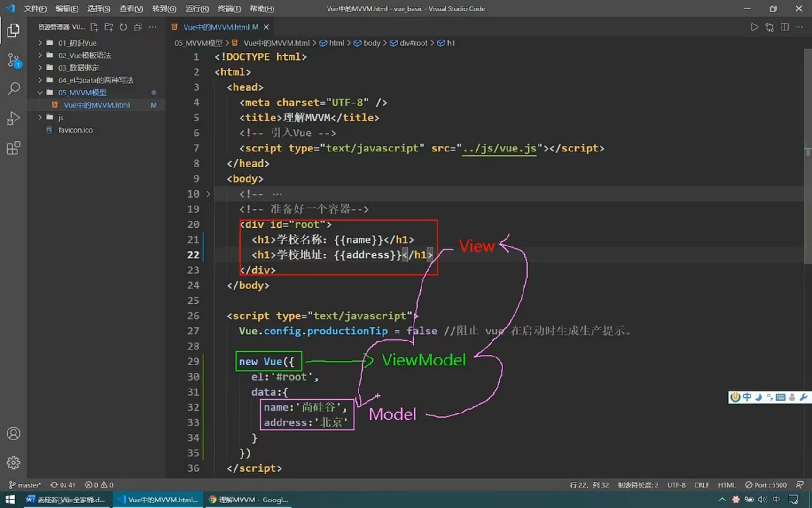
Task: Split the editor to the right
Action: (x=784, y=27)
